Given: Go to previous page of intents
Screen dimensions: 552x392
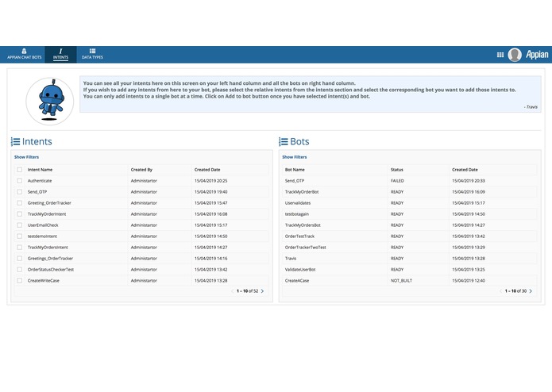Looking at the screenshot, I should point(233,291).
